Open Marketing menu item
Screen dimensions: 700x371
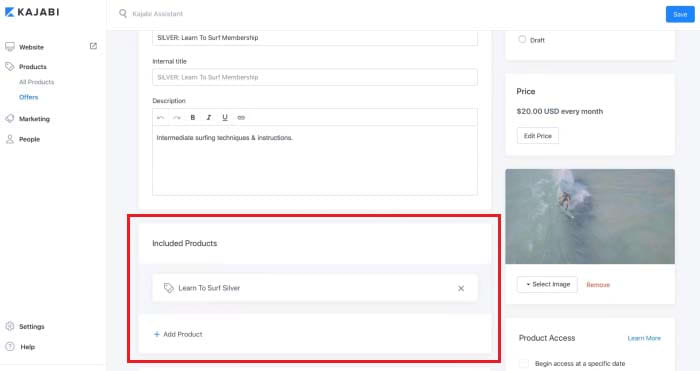pyautogui.click(x=34, y=119)
